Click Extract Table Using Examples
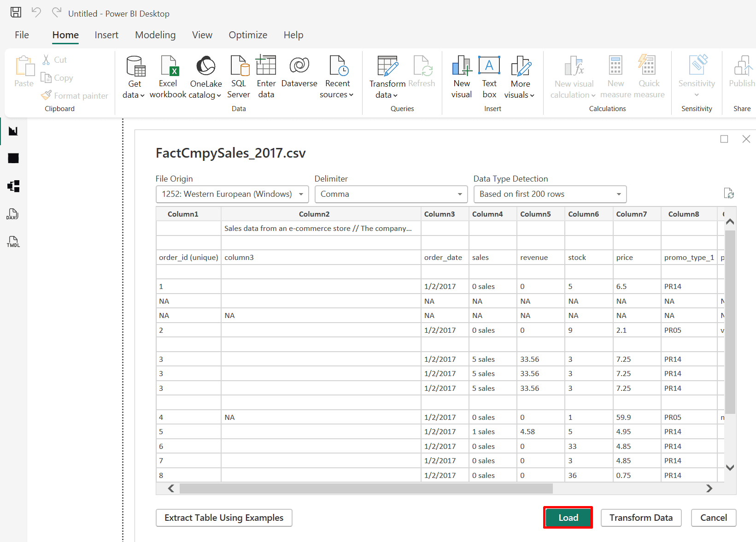 click(224, 518)
